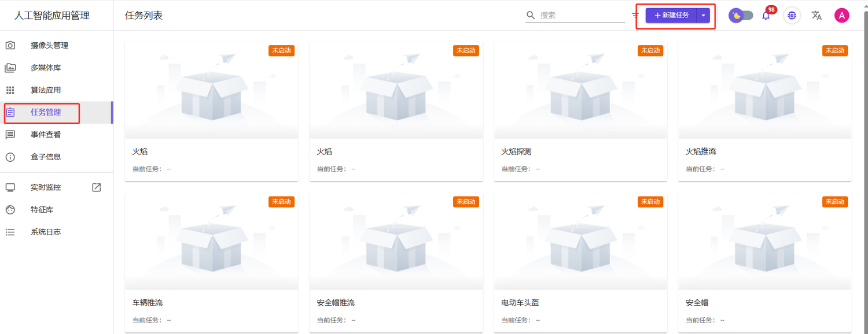
Task: Open 系统日志 system log menu item
Action: pyautogui.click(x=46, y=232)
